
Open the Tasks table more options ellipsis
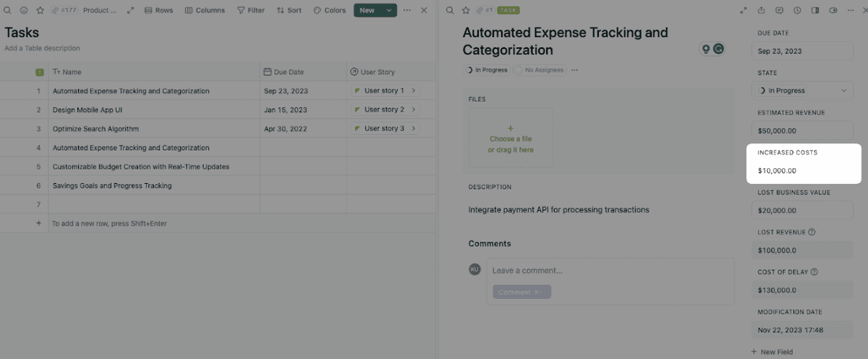[407, 10]
